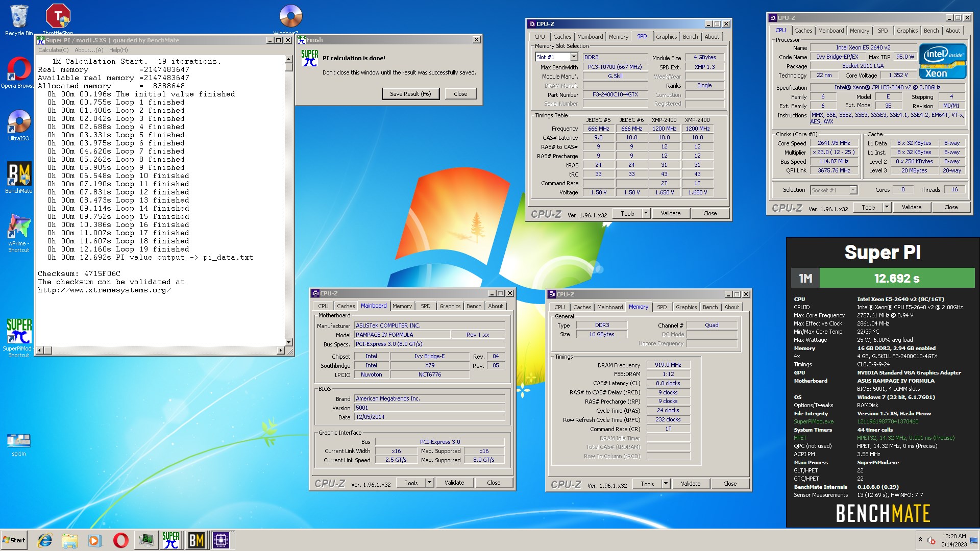The height and width of the screenshot is (551, 980).
Task: Open Windows Explorer folder in taskbar
Action: (x=70, y=540)
